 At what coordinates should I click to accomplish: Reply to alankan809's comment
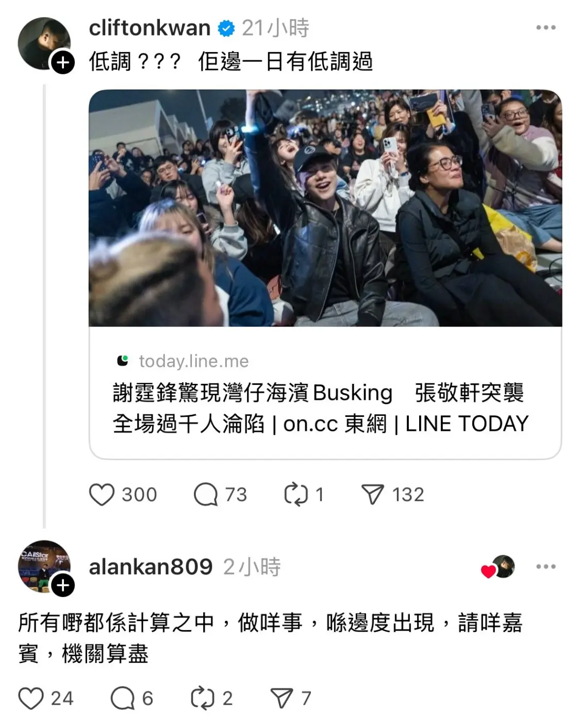click(123, 699)
